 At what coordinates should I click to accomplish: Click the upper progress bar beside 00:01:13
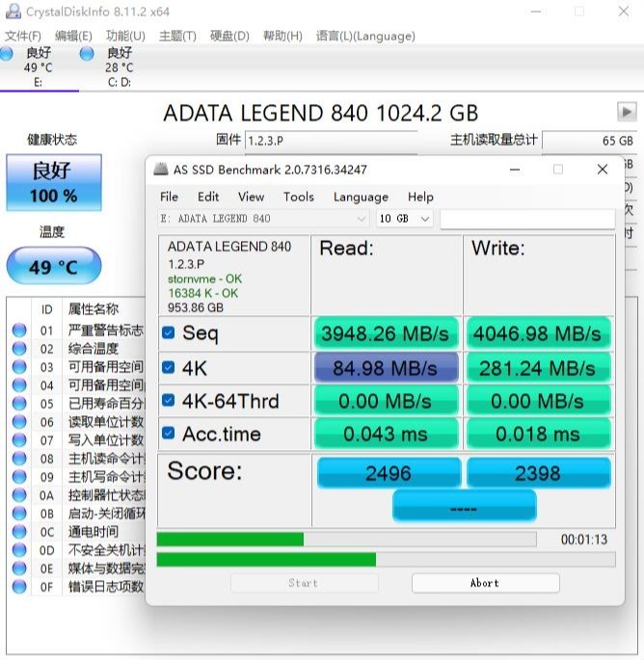coord(346,540)
